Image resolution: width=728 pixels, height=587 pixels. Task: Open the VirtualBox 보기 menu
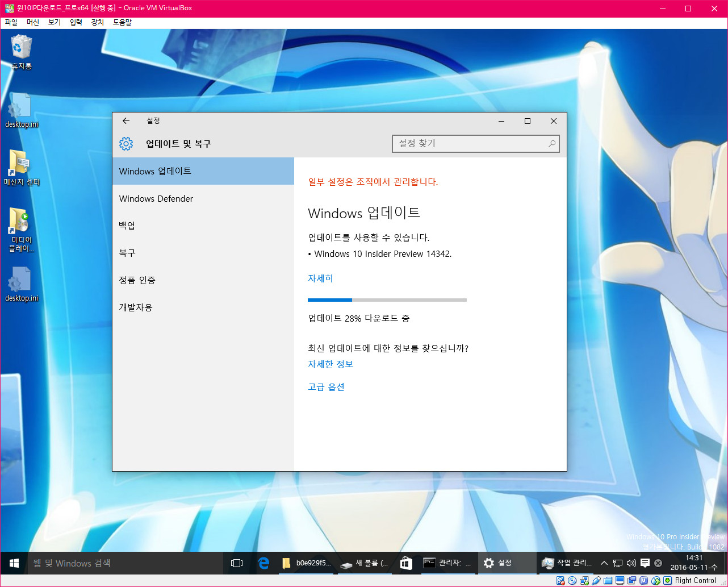pyautogui.click(x=55, y=22)
